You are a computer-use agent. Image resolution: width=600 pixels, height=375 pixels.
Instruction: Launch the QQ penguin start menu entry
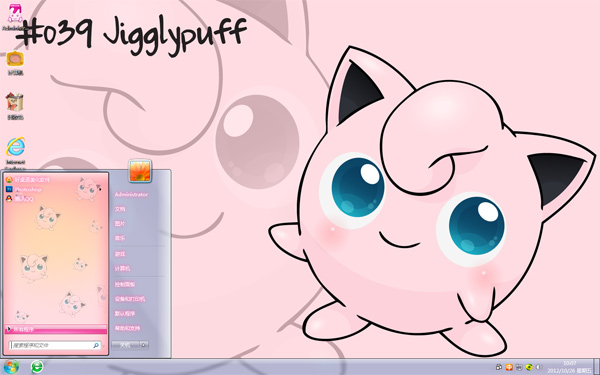pyautogui.click(x=20, y=199)
